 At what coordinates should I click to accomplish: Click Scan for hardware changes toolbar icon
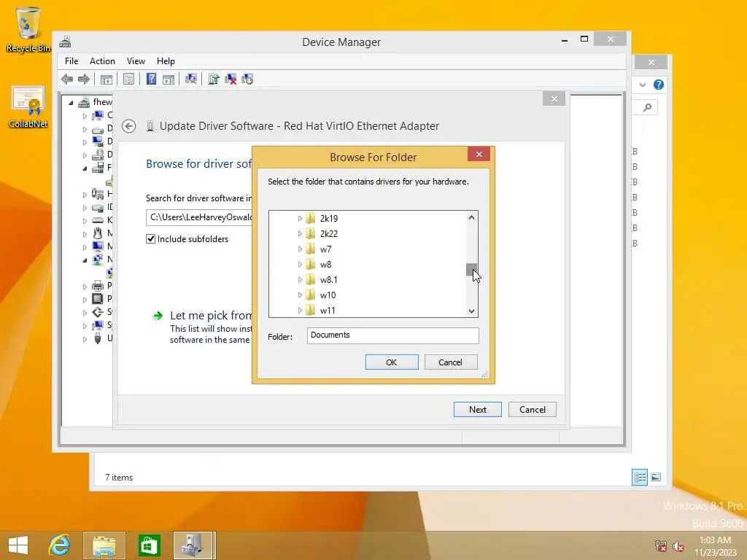[x=191, y=79]
